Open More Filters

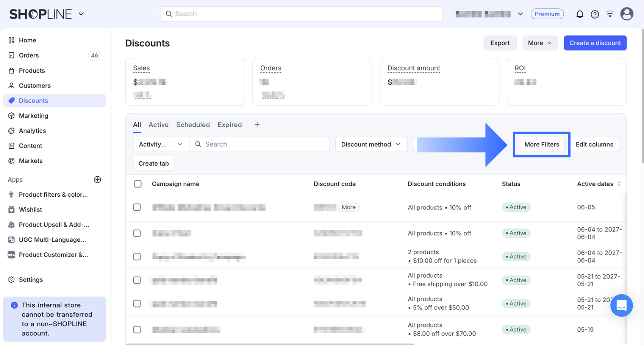pyautogui.click(x=541, y=144)
